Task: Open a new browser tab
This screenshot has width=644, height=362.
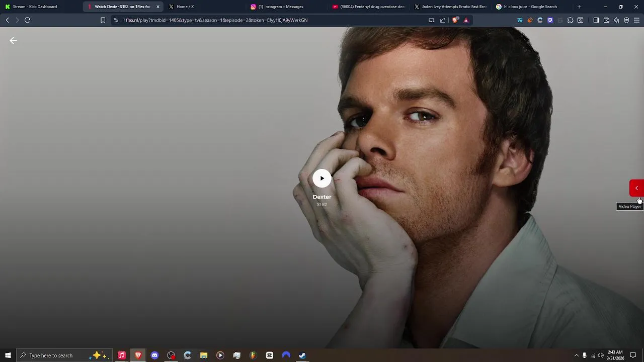Action: (x=579, y=7)
